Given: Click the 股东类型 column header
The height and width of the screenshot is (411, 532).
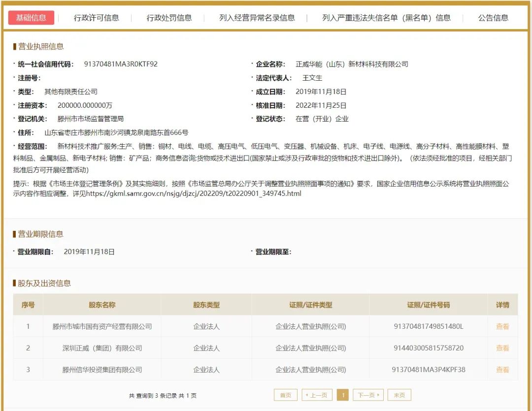Looking at the screenshot, I should (206, 305).
